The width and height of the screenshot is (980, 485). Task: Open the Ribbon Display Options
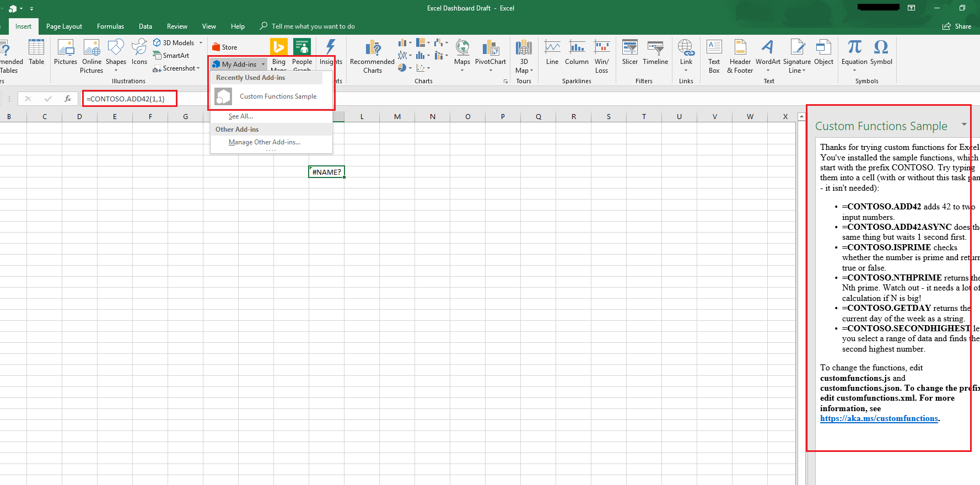click(911, 8)
